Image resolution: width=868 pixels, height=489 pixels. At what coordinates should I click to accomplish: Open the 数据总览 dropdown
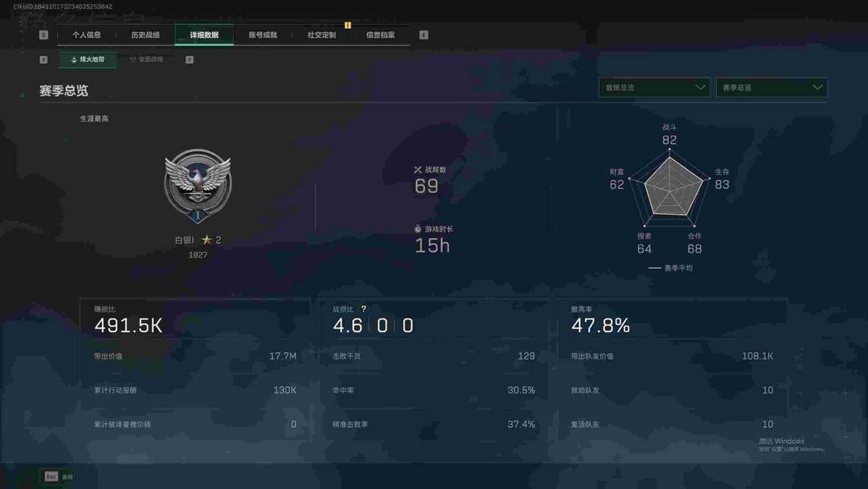click(x=653, y=88)
